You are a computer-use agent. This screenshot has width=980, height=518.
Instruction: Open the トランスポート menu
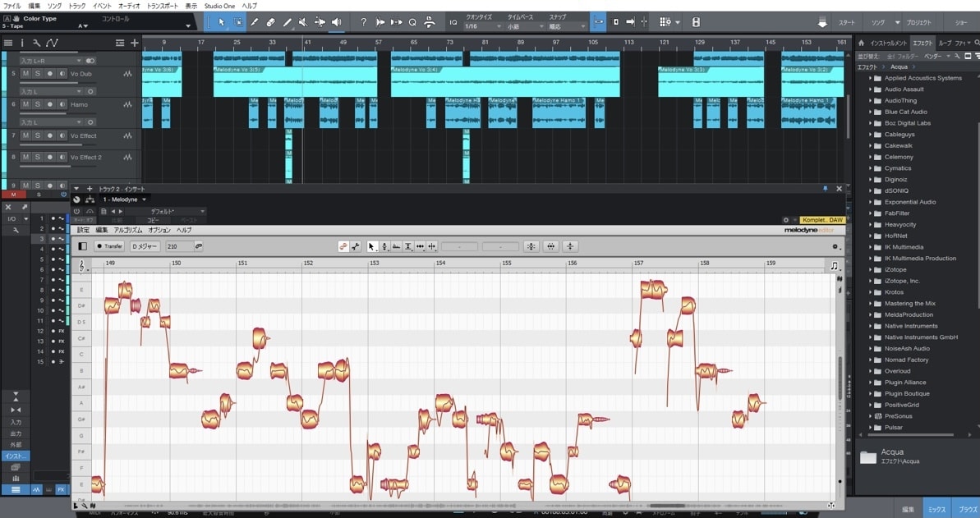[x=162, y=6]
